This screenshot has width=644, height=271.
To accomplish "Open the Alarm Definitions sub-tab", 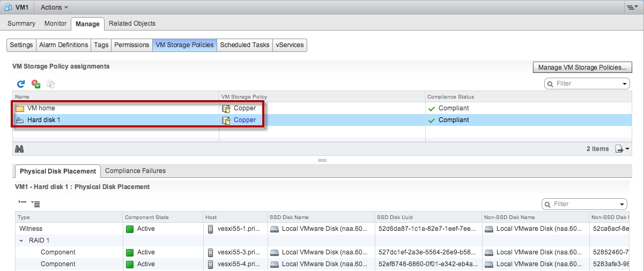I will click(63, 45).
